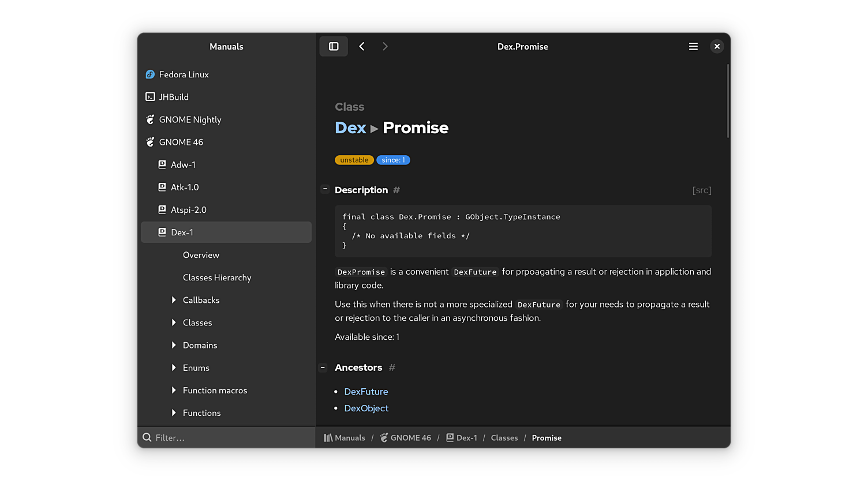868x488 pixels.
Task: Focus the Filter search field
Action: click(x=231, y=438)
